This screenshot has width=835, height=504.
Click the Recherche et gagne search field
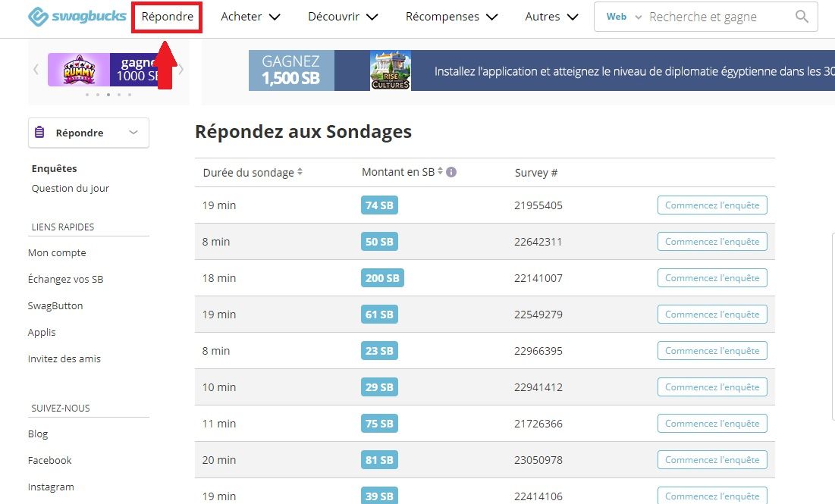pyautogui.click(x=717, y=17)
